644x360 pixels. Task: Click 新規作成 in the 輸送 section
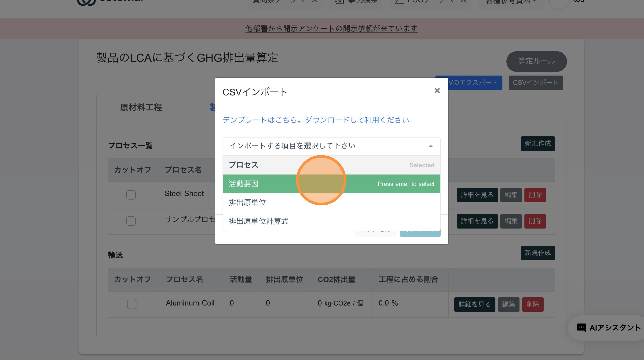click(538, 253)
